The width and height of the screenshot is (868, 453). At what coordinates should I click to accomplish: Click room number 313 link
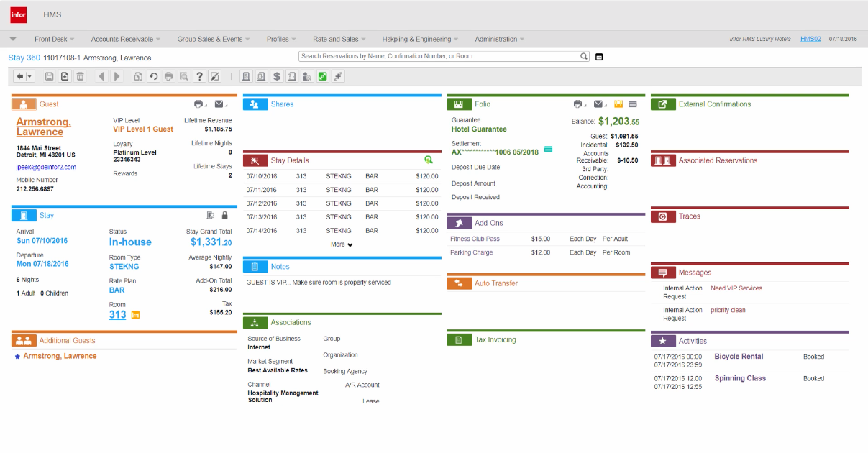click(x=117, y=315)
